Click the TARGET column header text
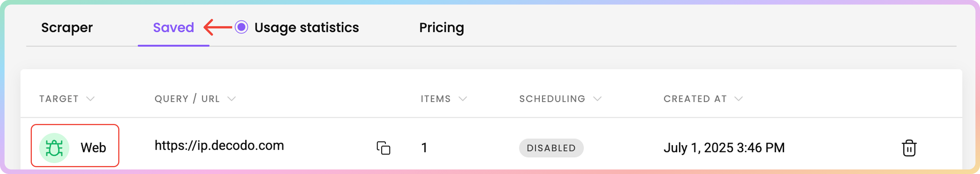 pos(59,99)
